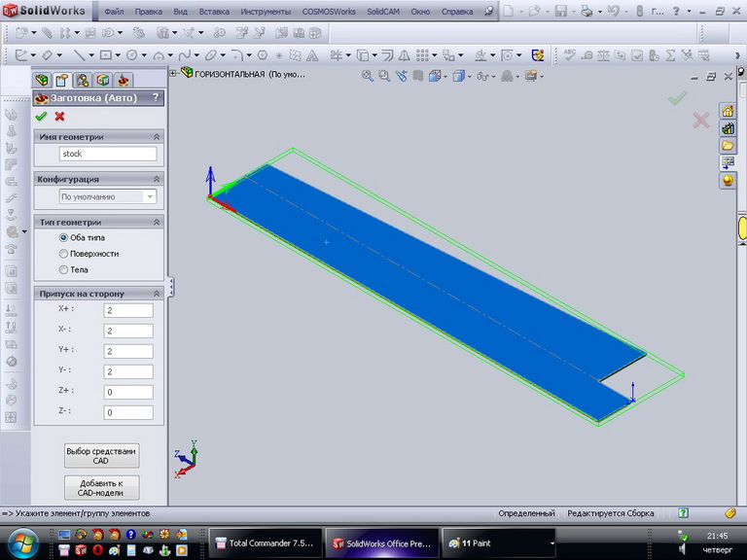Open the Windows Start menu
Image resolution: width=747 pixels, height=560 pixels.
pyautogui.click(x=22, y=543)
